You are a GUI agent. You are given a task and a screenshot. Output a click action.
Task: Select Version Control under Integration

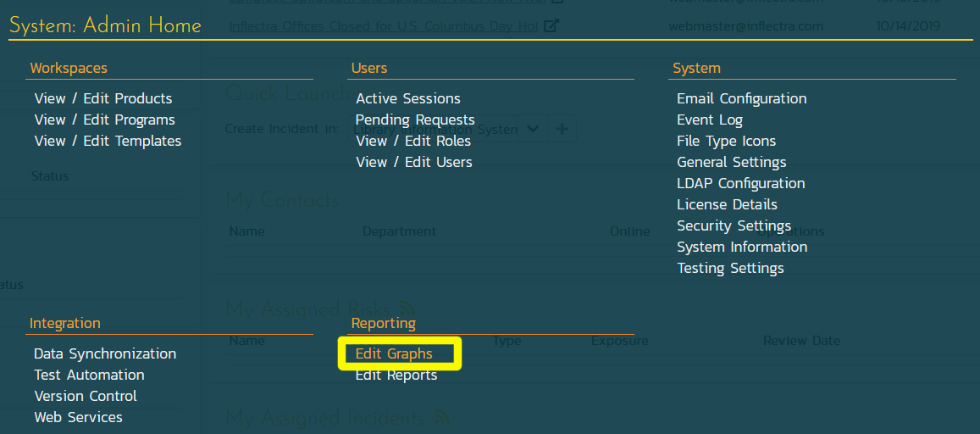[x=86, y=396]
